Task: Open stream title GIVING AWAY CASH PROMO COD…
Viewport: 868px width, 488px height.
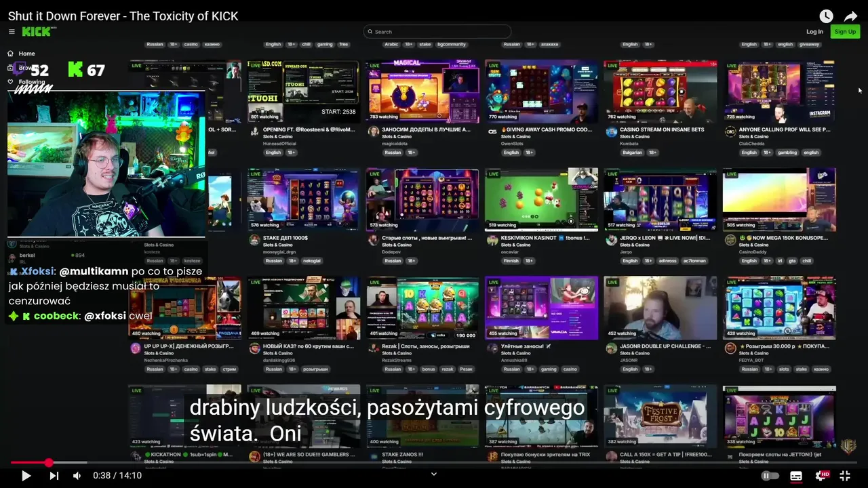Action: (x=547, y=129)
